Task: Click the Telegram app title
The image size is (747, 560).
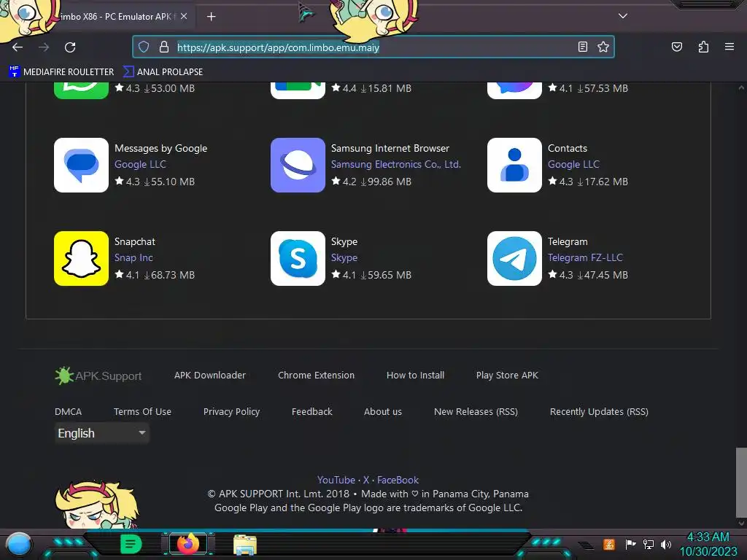Action: (x=568, y=241)
